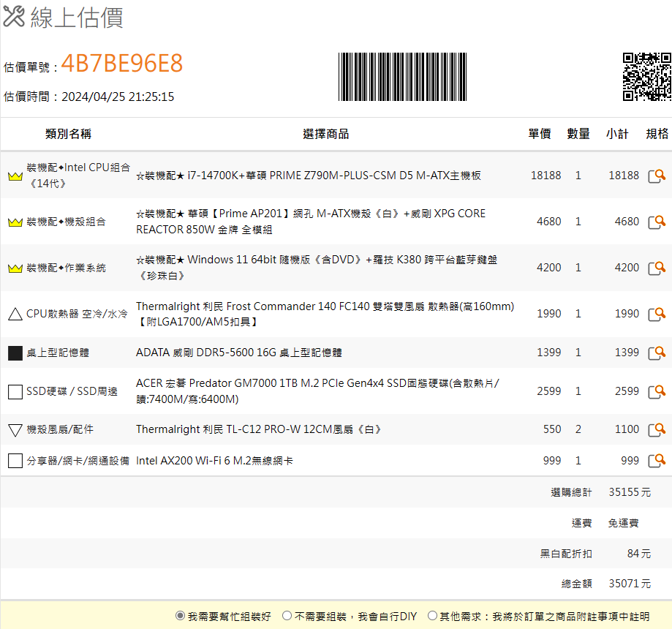Click the quote barcode image

point(402,77)
